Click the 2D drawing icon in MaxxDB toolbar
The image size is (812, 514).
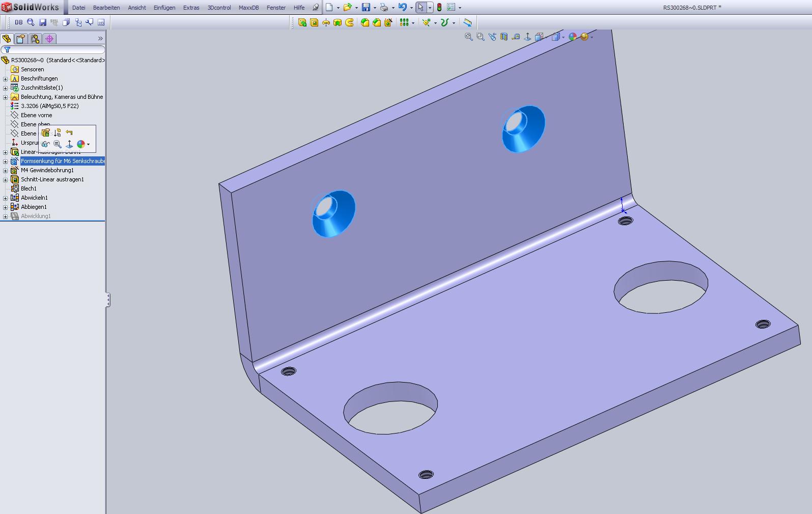tap(101, 22)
